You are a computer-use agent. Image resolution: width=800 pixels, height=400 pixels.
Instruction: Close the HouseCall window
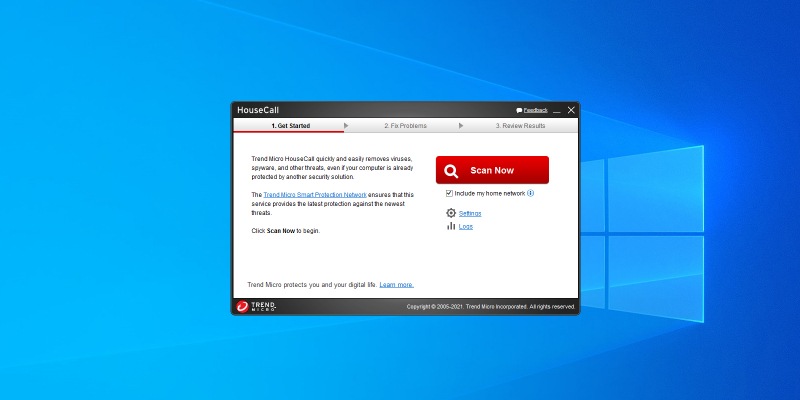click(x=571, y=110)
